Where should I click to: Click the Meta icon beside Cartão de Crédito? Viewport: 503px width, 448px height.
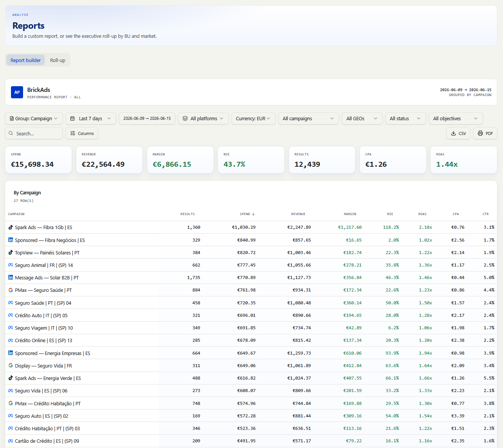tap(11, 441)
